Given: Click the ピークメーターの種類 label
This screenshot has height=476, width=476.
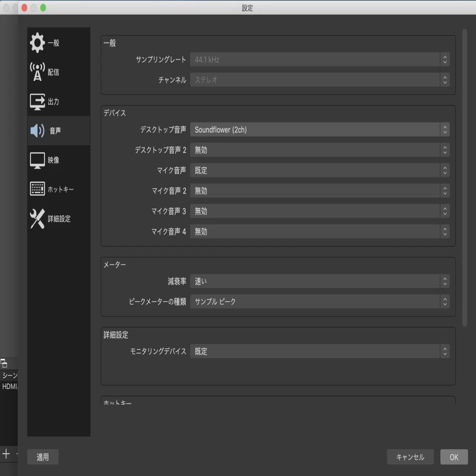Looking at the screenshot, I should coord(157,301).
